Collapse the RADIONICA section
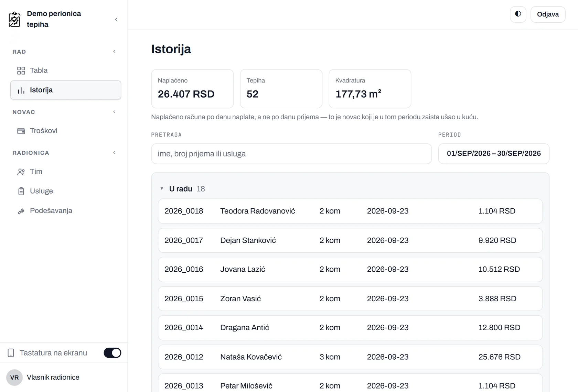 pos(114,153)
